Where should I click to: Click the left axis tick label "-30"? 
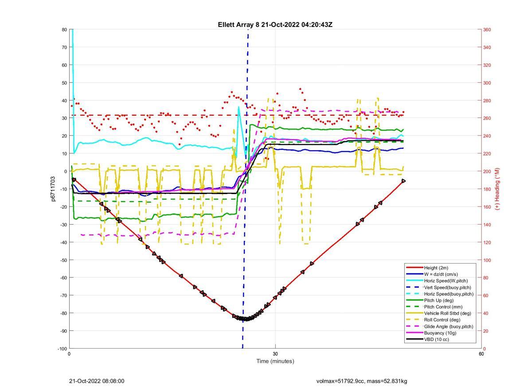click(x=63, y=225)
